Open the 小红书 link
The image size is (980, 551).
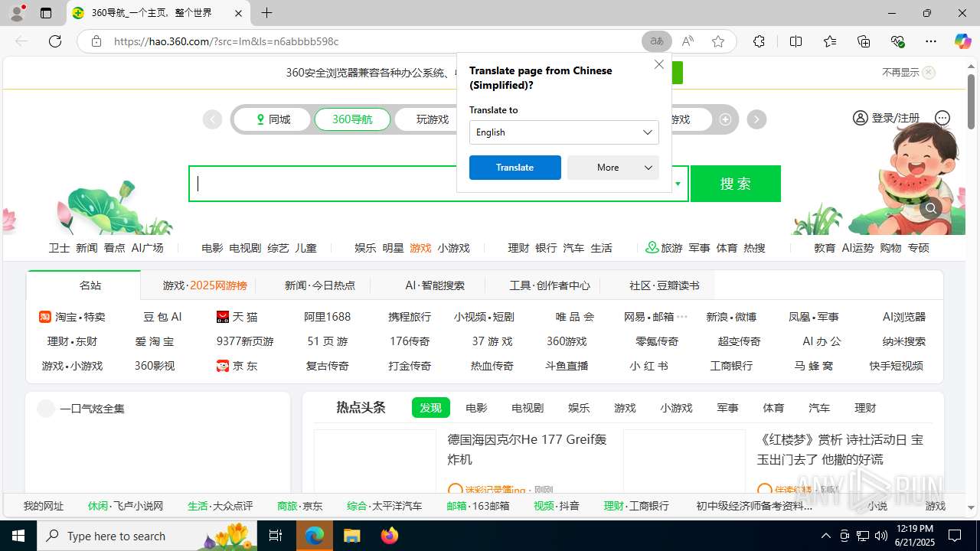click(x=648, y=366)
